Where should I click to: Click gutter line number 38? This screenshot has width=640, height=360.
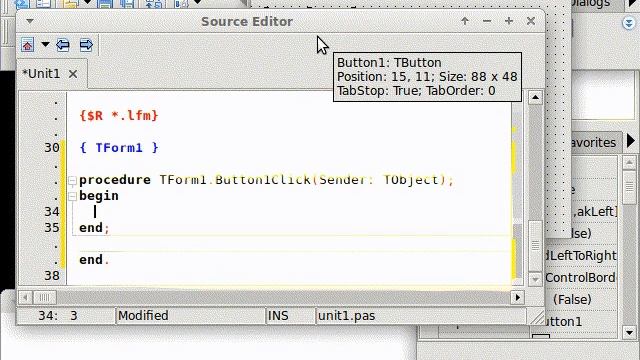click(52, 276)
